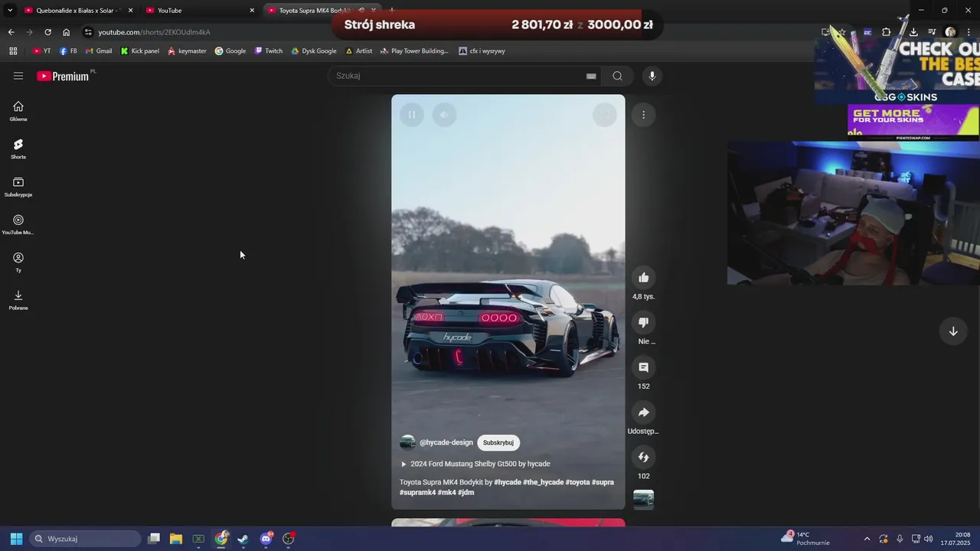Mute the Short's volume

point(444,115)
